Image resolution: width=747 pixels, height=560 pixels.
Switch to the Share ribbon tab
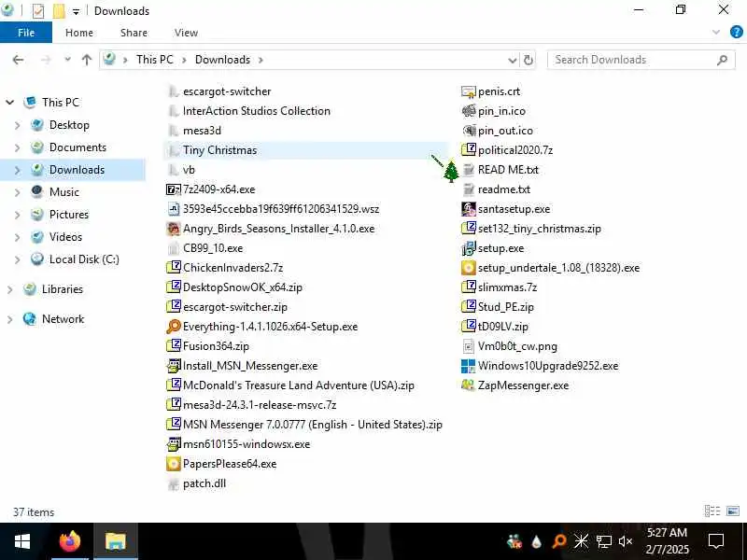click(134, 33)
